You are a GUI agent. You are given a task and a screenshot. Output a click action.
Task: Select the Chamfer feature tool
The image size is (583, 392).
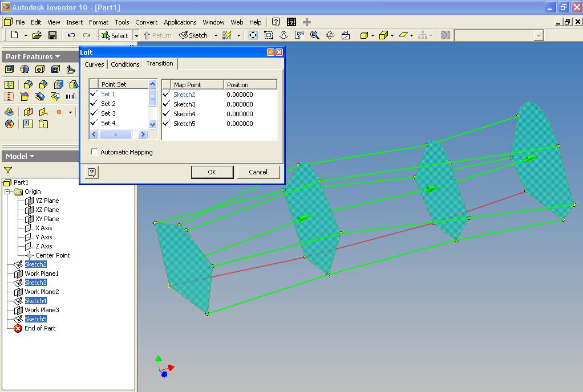pyautogui.click(x=43, y=85)
